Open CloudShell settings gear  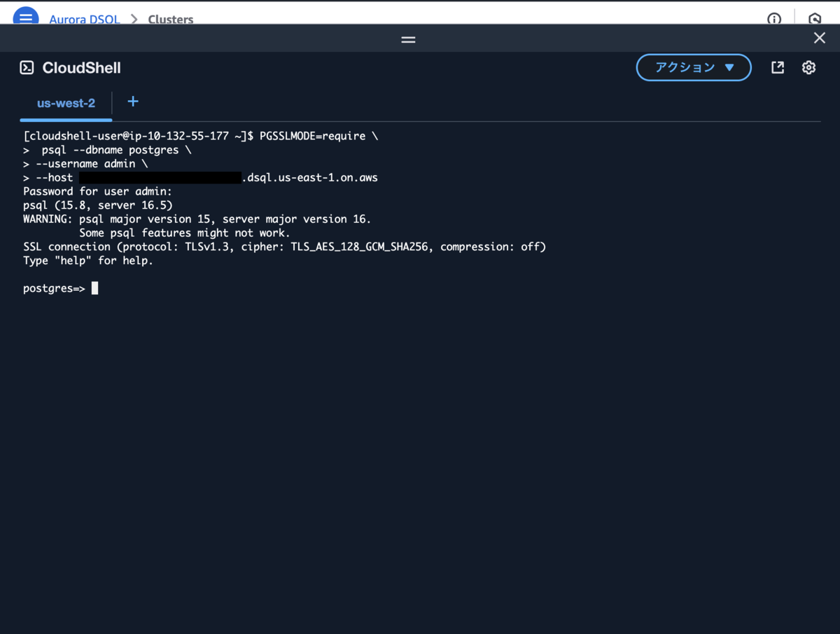(809, 67)
